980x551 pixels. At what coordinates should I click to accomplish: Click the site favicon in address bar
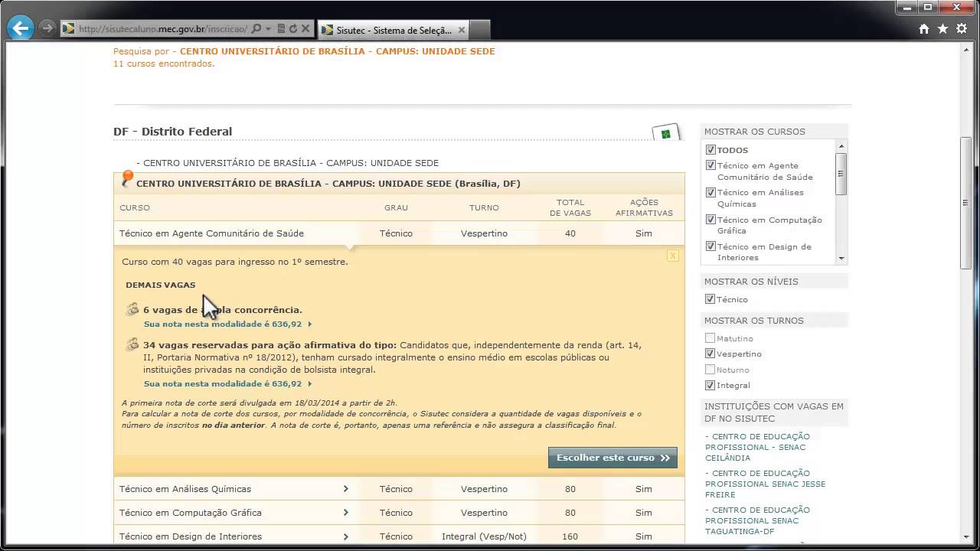pyautogui.click(x=69, y=29)
